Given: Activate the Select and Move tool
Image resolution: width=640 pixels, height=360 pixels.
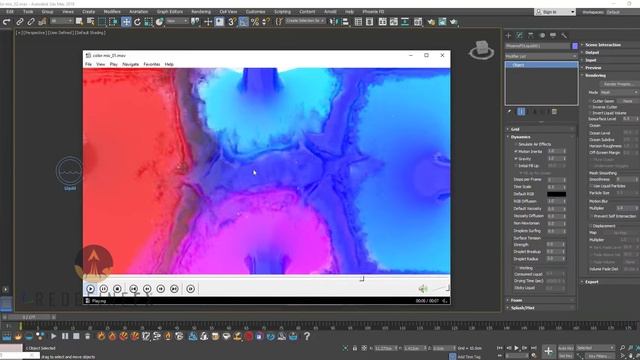Looking at the screenshot, I should pos(126,22).
